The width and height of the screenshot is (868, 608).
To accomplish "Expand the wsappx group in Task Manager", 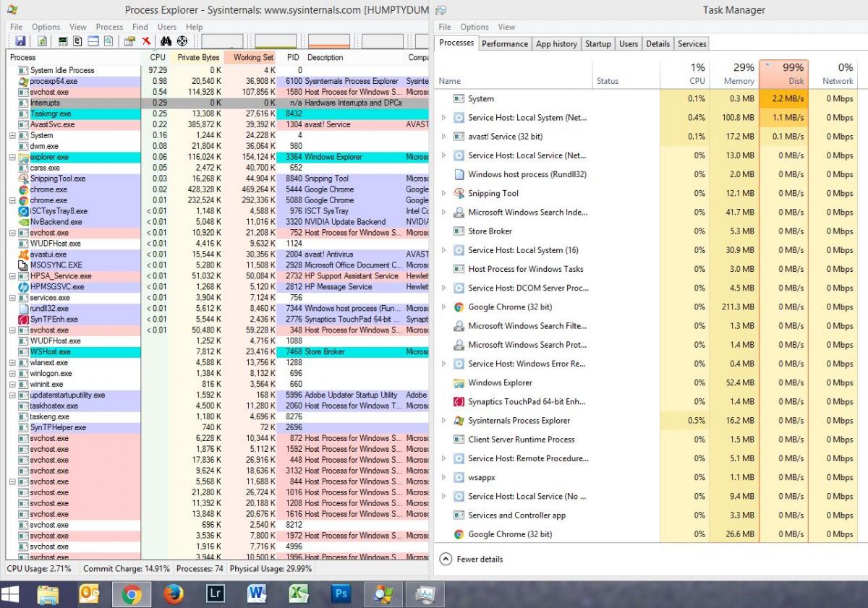I will [x=443, y=477].
